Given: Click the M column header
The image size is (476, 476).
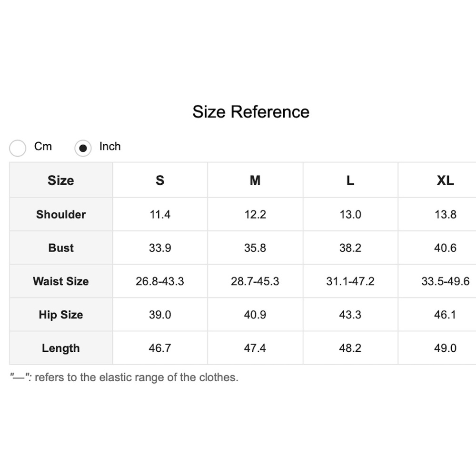Looking at the screenshot, I should (255, 180).
